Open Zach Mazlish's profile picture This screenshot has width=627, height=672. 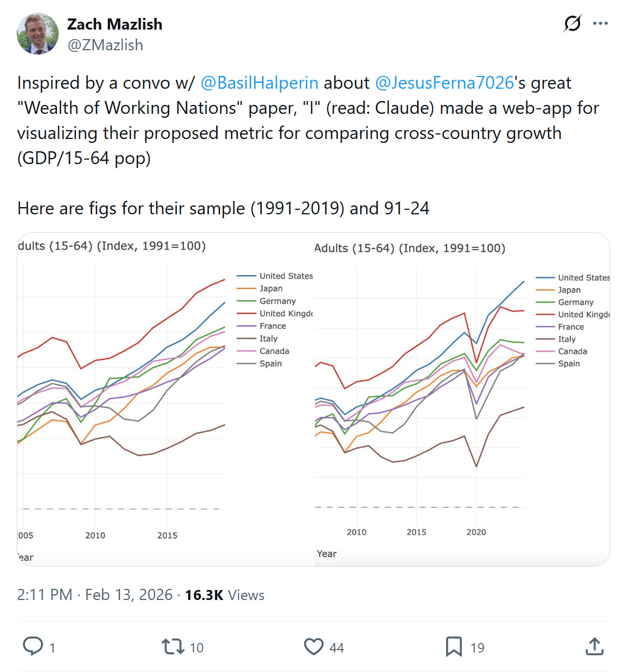pos(38,33)
